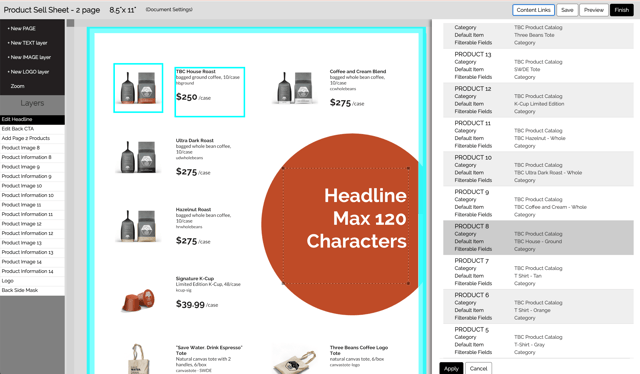Click the Content Links button
Image resolution: width=640 pixels, height=374 pixels.
point(533,10)
